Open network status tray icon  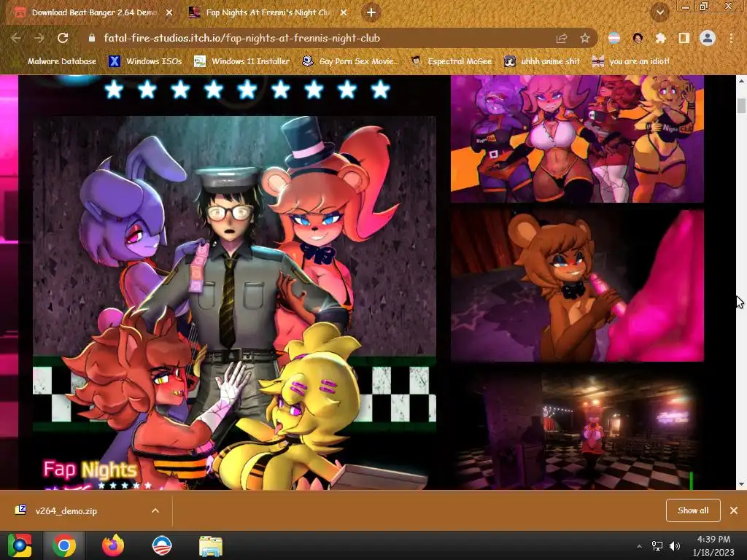click(x=657, y=546)
